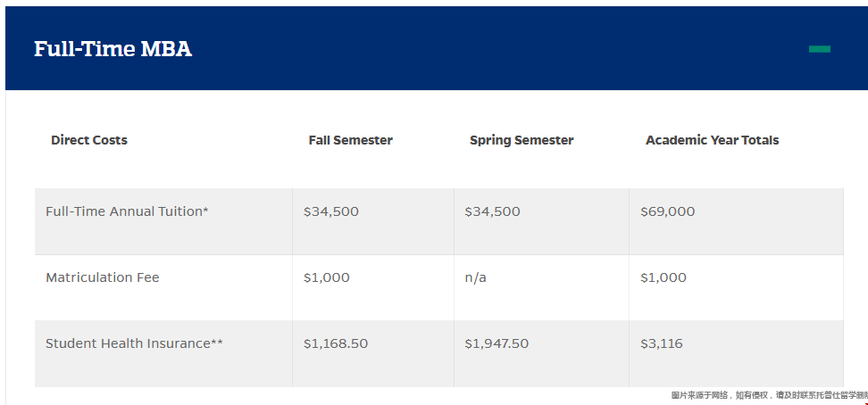Collapse the Full-Time MBA section minus icon
Image resolution: width=868 pixels, height=405 pixels.
pos(819,49)
